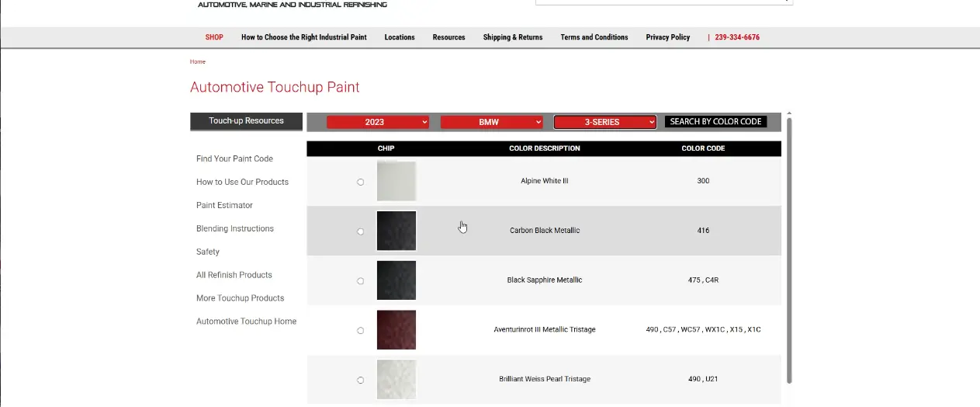Click the Alpine White III description text
The width and height of the screenshot is (980, 407).
pyautogui.click(x=545, y=181)
